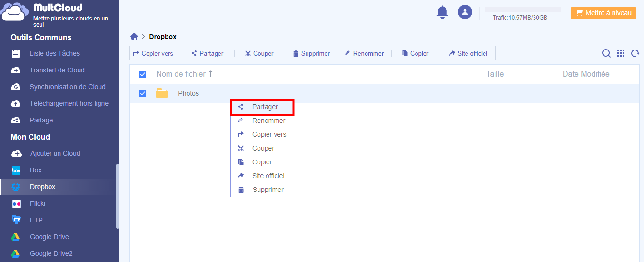Open Transfert de Cloud in sidebar
Viewport: 644px width, 262px height.
(x=57, y=70)
